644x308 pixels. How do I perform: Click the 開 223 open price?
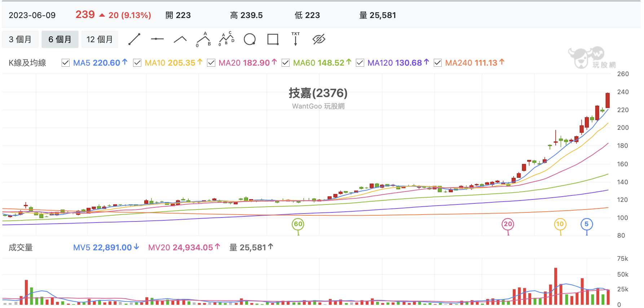[x=178, y=15]
